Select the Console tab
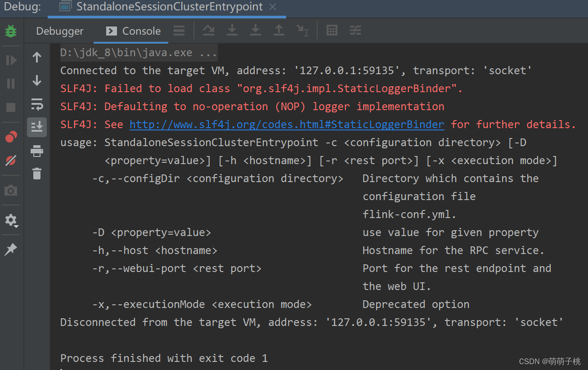This screenshot has height=370, width=588. pyautogui.click(x=133, y=31)
